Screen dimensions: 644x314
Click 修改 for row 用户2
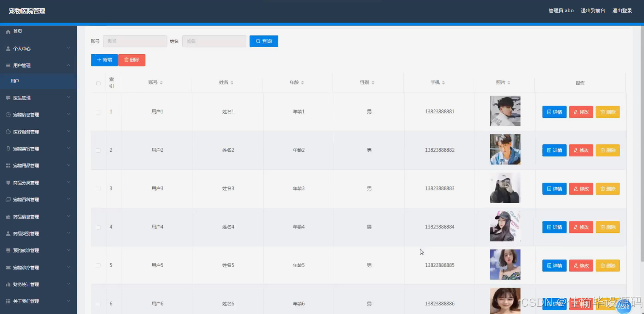point(581,150)
